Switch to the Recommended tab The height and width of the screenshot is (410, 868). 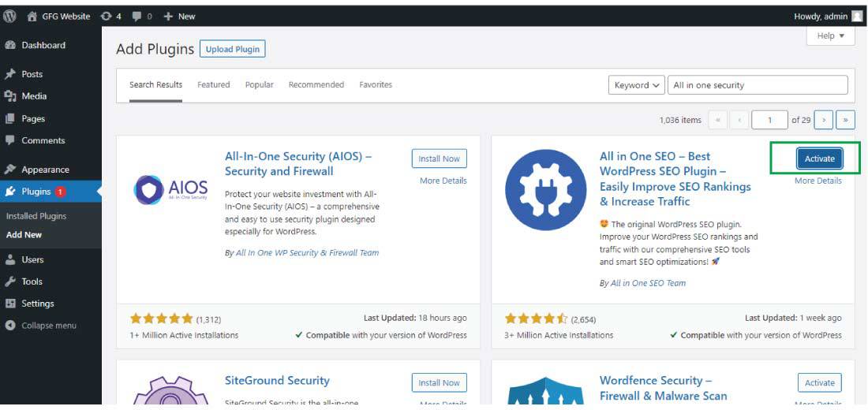pyautogui.click(x=316, y=84)
